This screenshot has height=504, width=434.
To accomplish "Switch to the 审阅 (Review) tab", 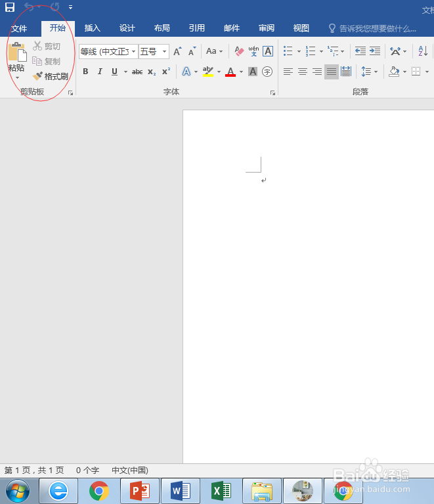I will pyautogui.click(x=266, y=28).
